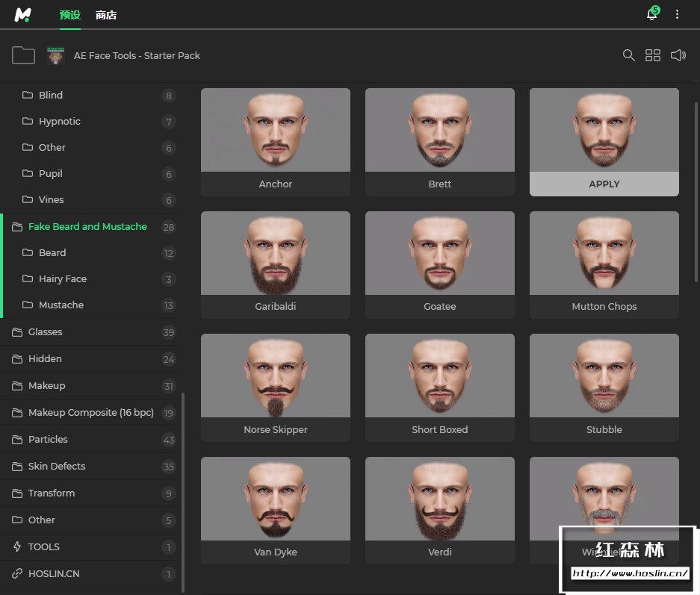Open the TOOLS lightning entry

click(43, 547)
